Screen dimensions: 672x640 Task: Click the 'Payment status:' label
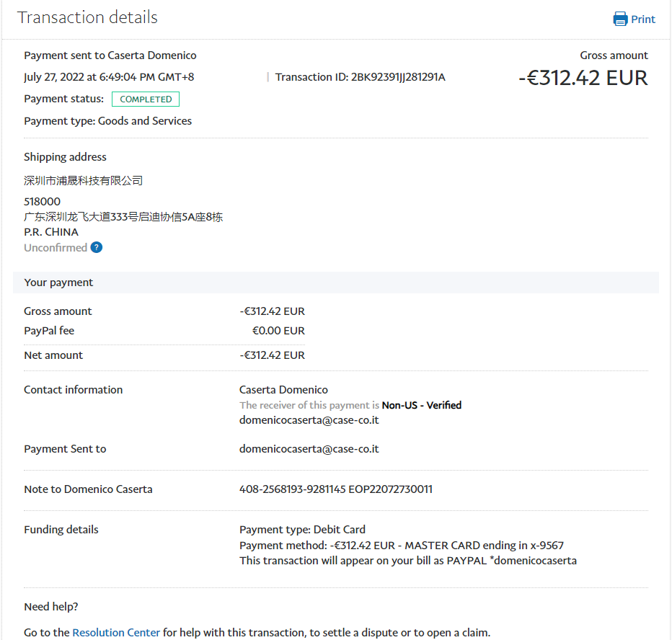64,99
